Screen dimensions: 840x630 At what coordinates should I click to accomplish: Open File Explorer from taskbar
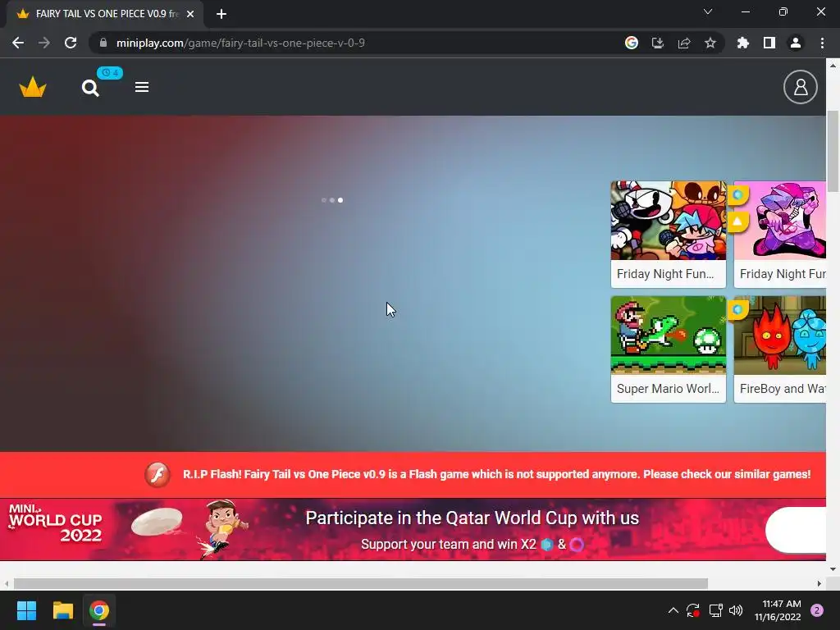(62, 610)
